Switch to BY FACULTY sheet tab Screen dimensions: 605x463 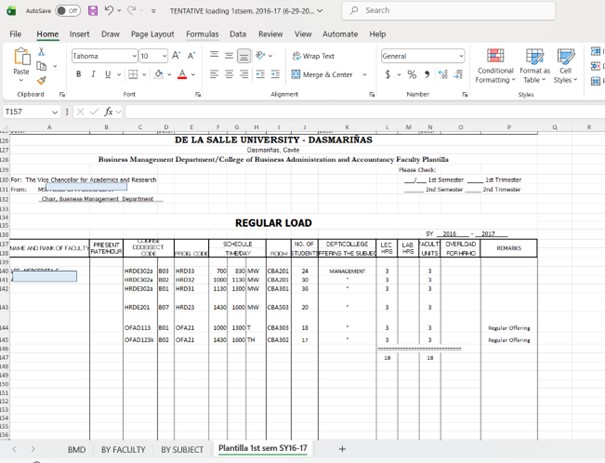(123, 450)
